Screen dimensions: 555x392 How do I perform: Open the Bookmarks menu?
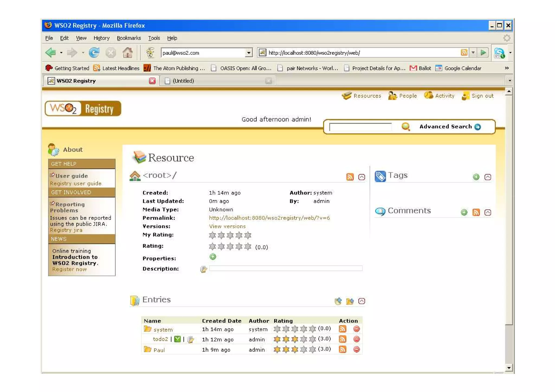click(x=129, y=38)
